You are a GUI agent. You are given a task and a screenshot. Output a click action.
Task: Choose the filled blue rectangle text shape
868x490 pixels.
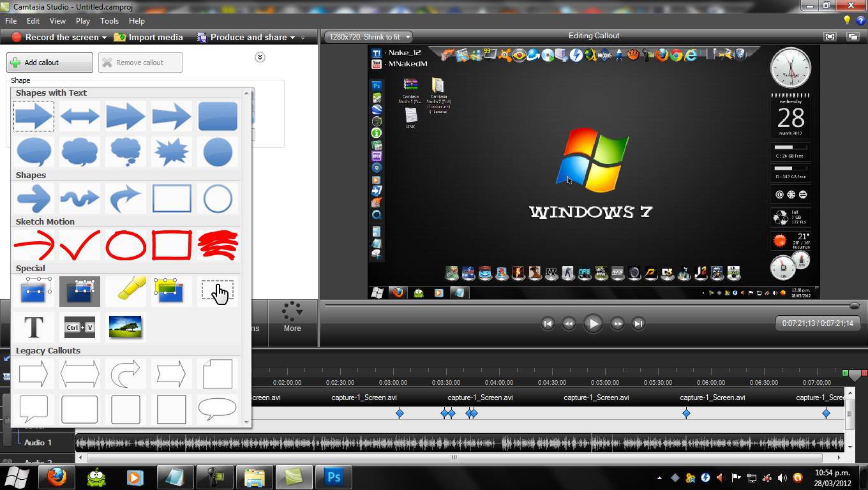[x=218, y=116]
